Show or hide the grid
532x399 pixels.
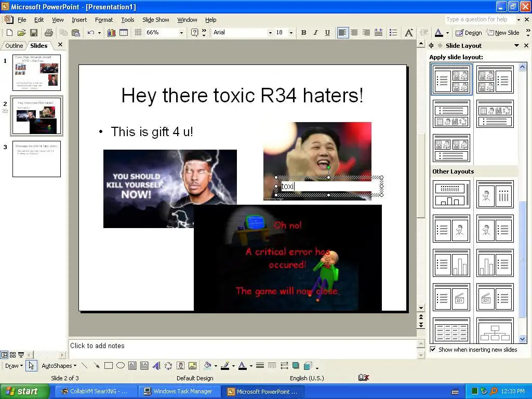pos(138,33)
